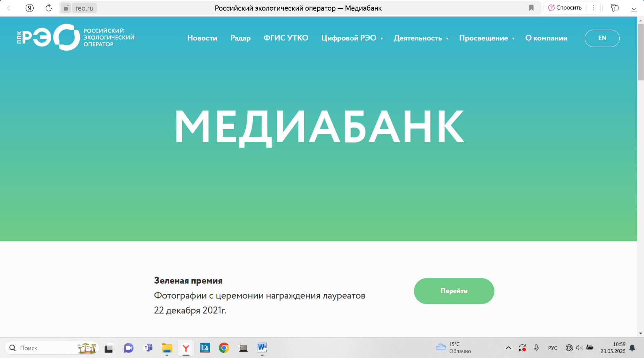The width and height of the screenshot is (644, 358).
Task: Show hidden tray icons with the chevron
Action: point(508,348)
